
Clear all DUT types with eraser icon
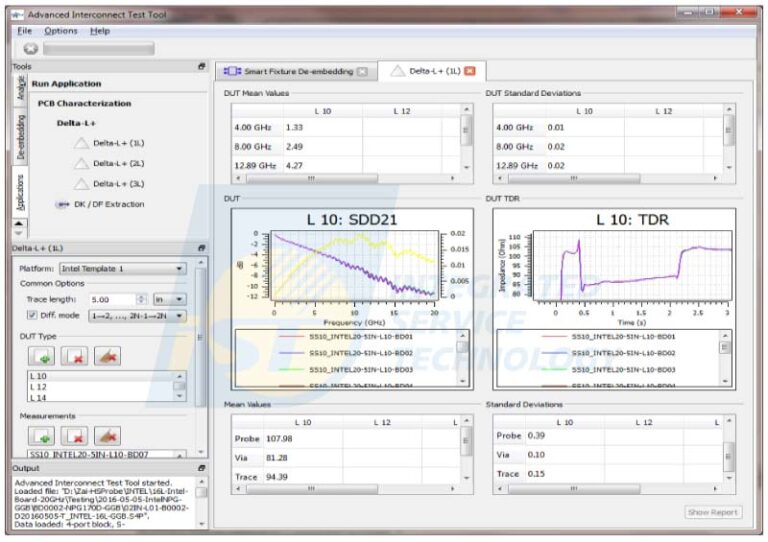(x=107, y=356)
